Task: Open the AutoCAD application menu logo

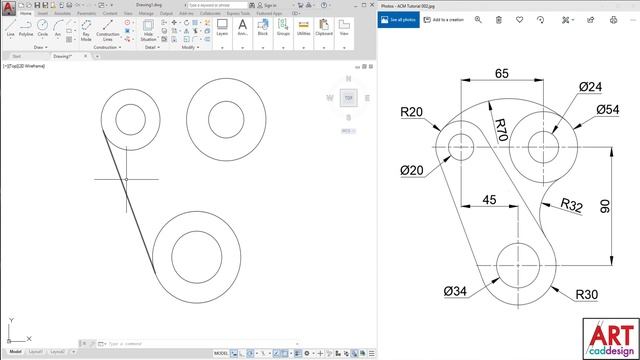Action: point(8,8)
